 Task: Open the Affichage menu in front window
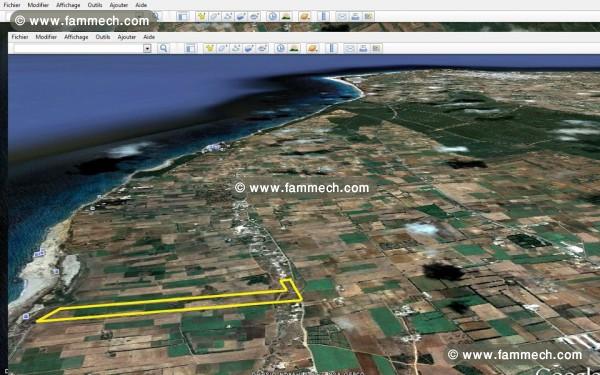[x=76, y=37]
